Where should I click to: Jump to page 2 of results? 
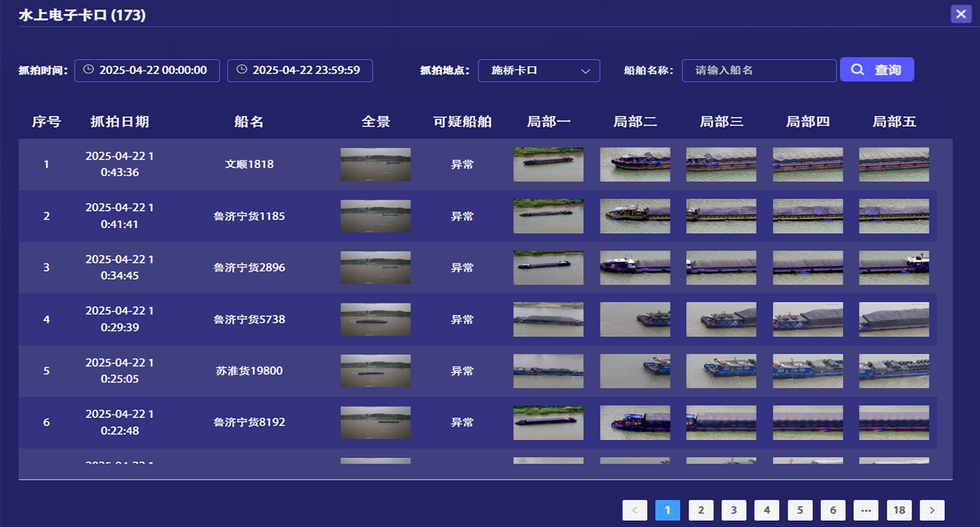tap(701, 510)
